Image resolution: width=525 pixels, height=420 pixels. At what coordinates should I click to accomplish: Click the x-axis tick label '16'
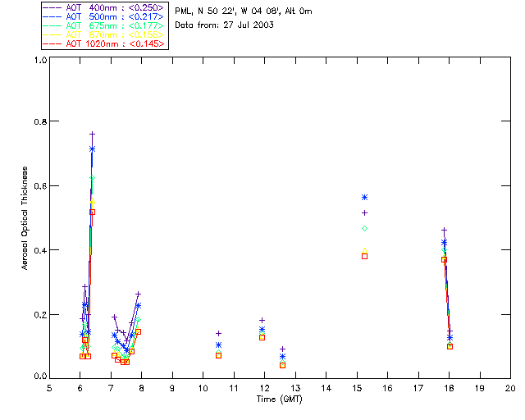coord(388,388)
